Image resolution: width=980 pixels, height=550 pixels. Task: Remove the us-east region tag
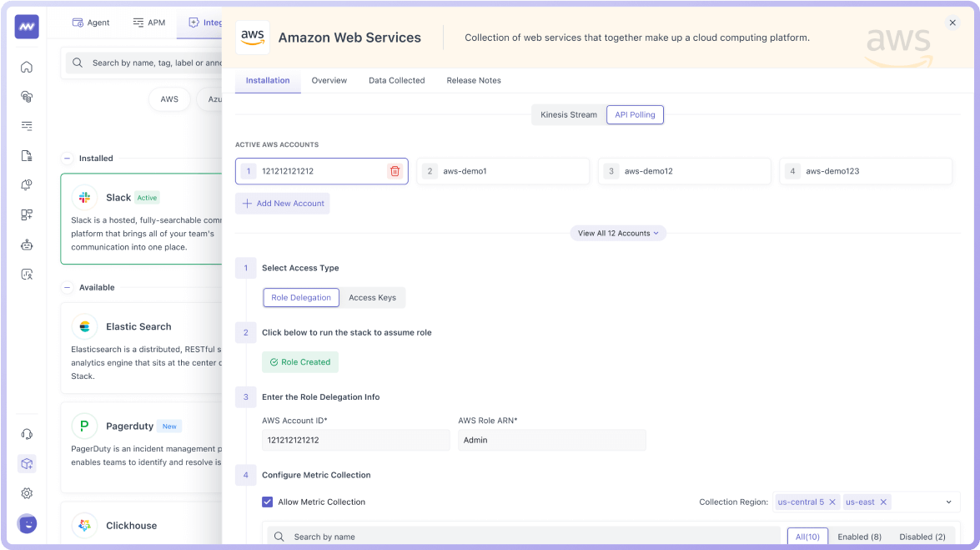(883, 502)
